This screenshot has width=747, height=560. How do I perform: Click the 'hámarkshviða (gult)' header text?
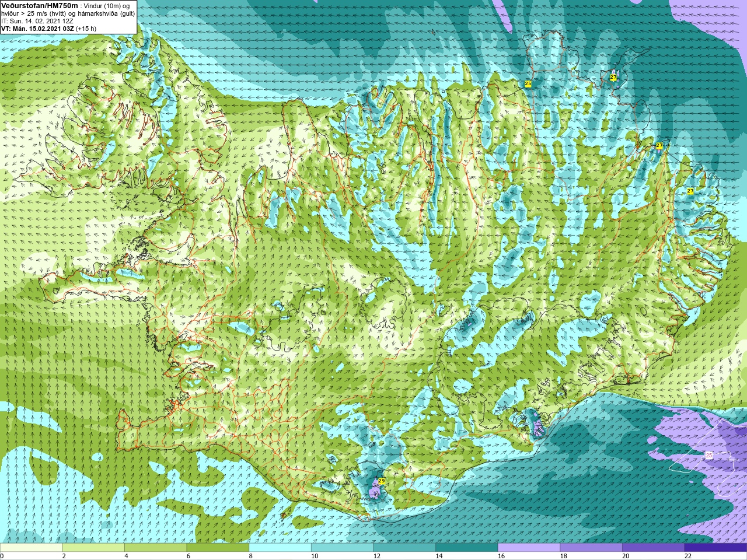(107, 13)
